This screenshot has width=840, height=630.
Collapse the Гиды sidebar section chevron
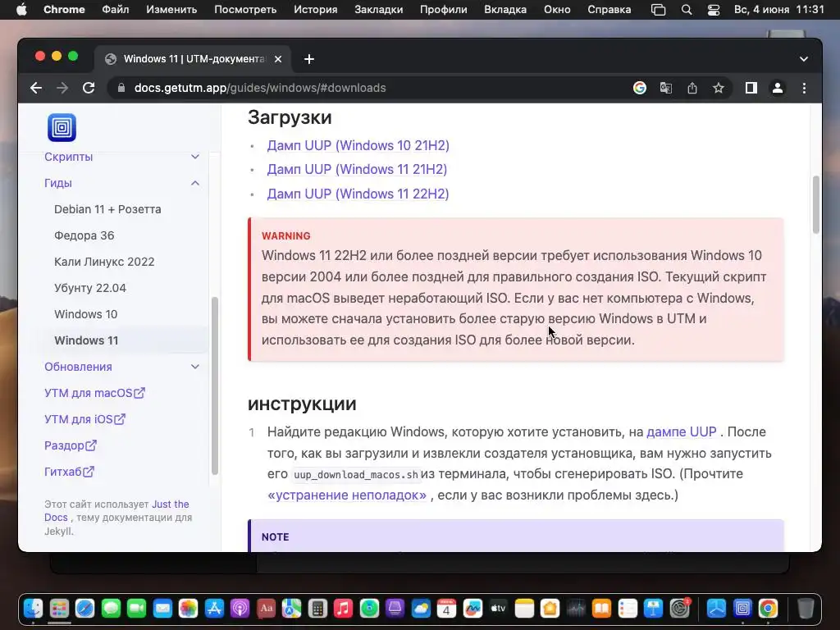(x=195, y=183)
